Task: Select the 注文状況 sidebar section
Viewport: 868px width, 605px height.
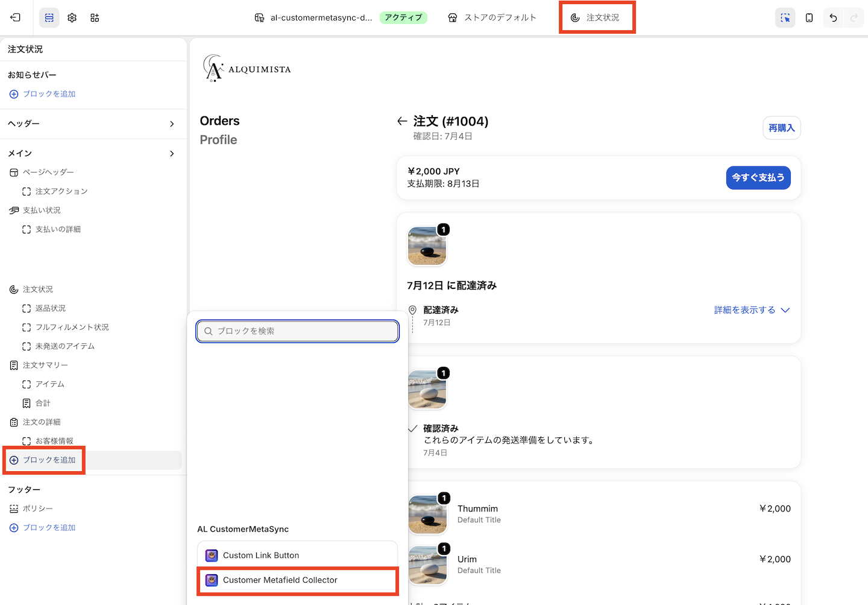Action: coord(38,290)
